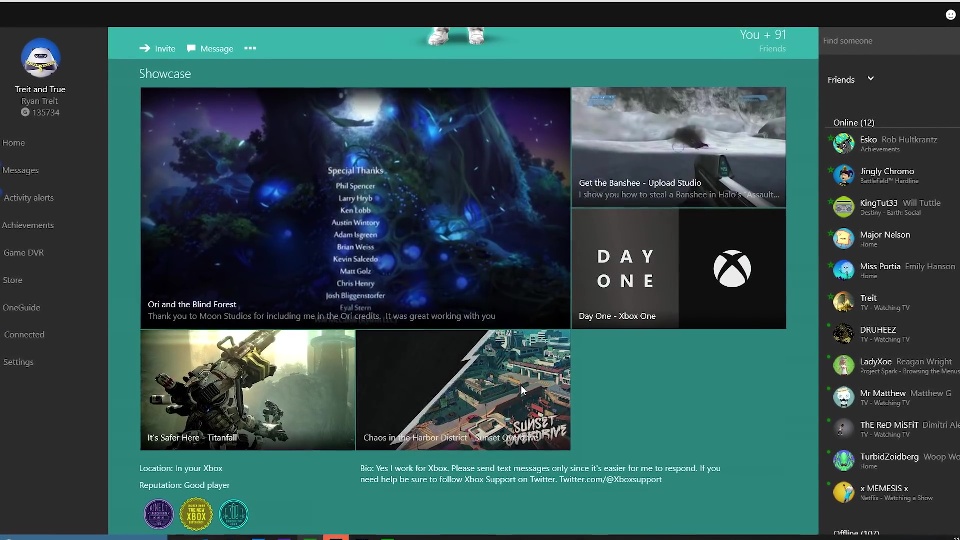
Task: Click the Gamerscore icon beside 135734
Action: 25,112
